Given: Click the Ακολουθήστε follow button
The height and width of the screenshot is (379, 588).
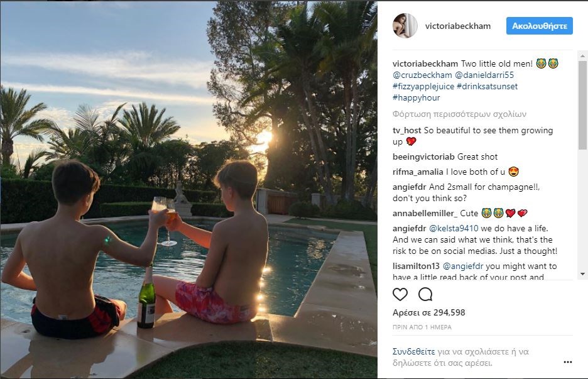Looking at the screenshot, I should [539, 26].
